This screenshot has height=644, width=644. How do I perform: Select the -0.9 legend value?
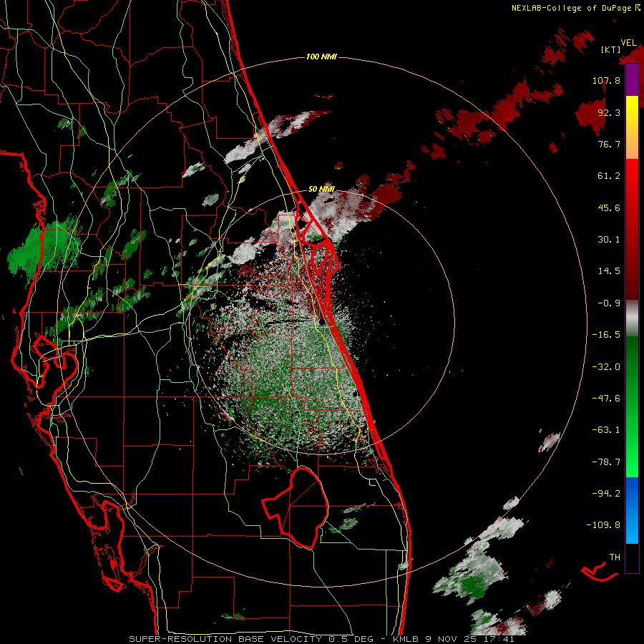pos(609,303)
